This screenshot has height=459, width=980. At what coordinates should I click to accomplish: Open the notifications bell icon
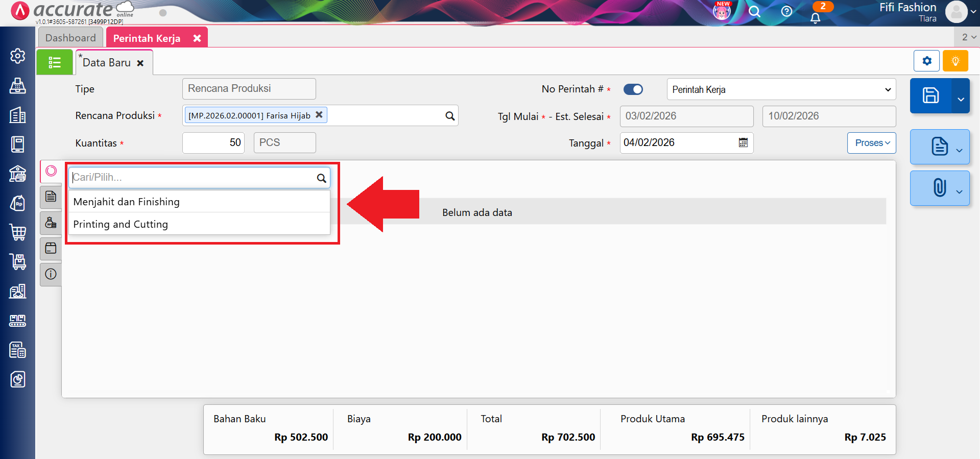pyautogui.click(x=816, y=17)
